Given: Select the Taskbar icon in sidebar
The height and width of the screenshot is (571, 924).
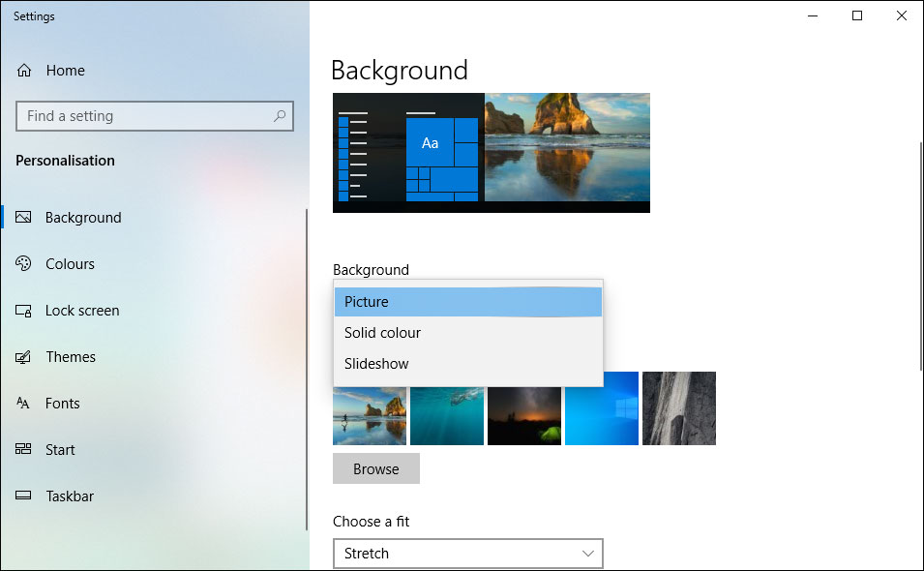Looking at the screenshot, I should pyautogui.click(x=23, y=496).
